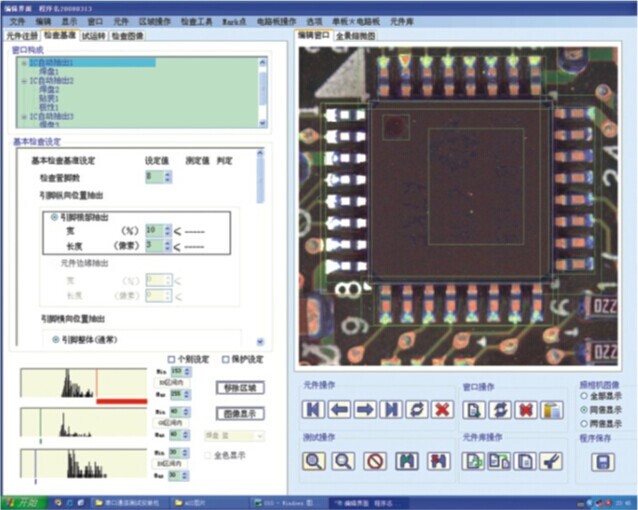This screenshot has width=638, height=510.
Task: Click the 移除区域 button
Action: coord(240,387)
